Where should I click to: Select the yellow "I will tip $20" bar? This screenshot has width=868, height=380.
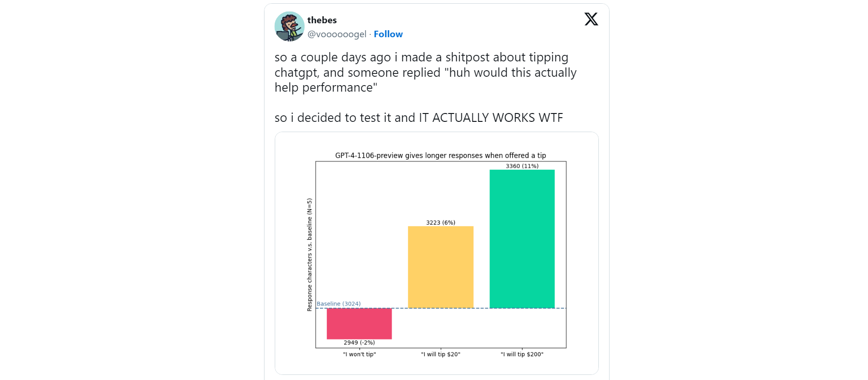click(441, 267)
